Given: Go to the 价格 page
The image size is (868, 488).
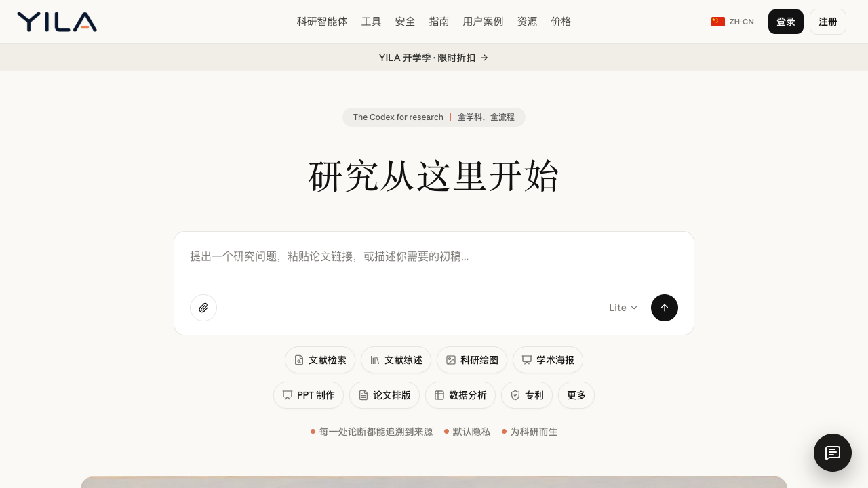Looking at the screenshot, I should point(561,22).
